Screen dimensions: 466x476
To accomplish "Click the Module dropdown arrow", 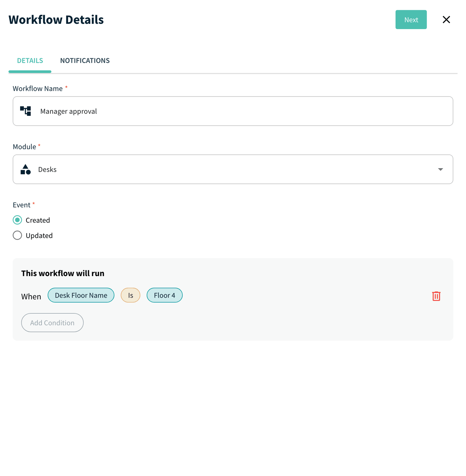I will (x=440, y=169).
